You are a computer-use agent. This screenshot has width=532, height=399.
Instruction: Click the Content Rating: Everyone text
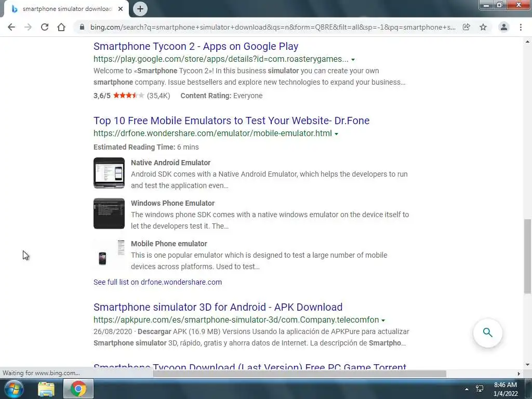coord(221,96)
